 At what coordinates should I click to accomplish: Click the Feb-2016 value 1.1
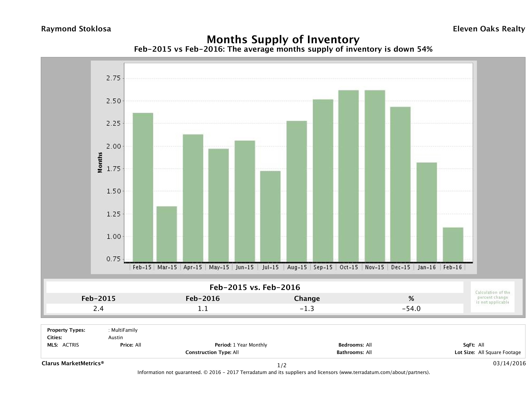(x=203, y=309)
